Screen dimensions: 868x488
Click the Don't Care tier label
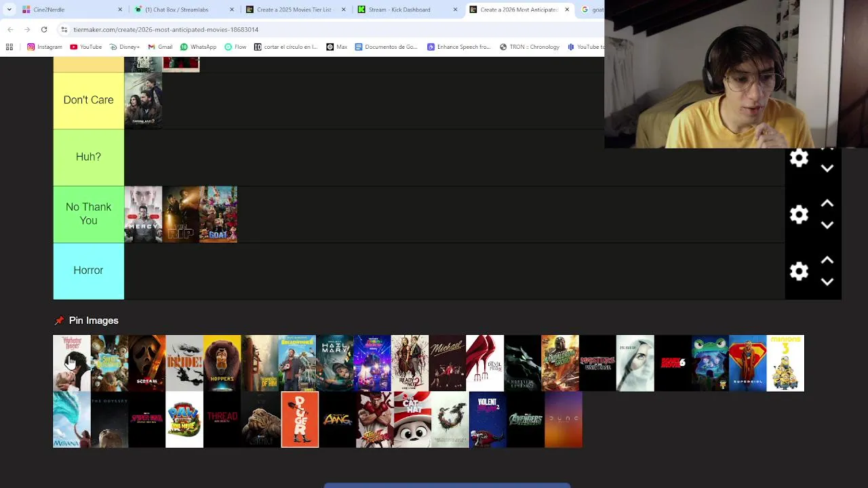(88, 100)
